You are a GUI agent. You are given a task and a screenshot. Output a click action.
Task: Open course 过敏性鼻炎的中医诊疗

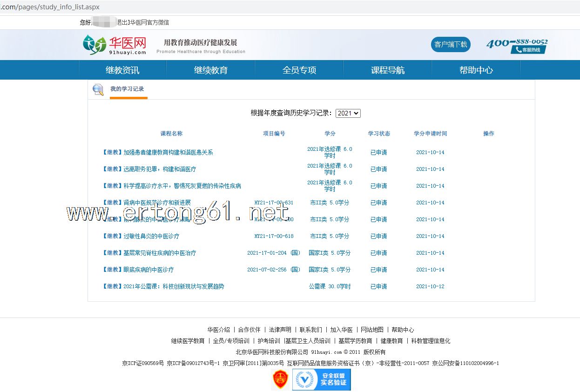click(x=151, y=236)
